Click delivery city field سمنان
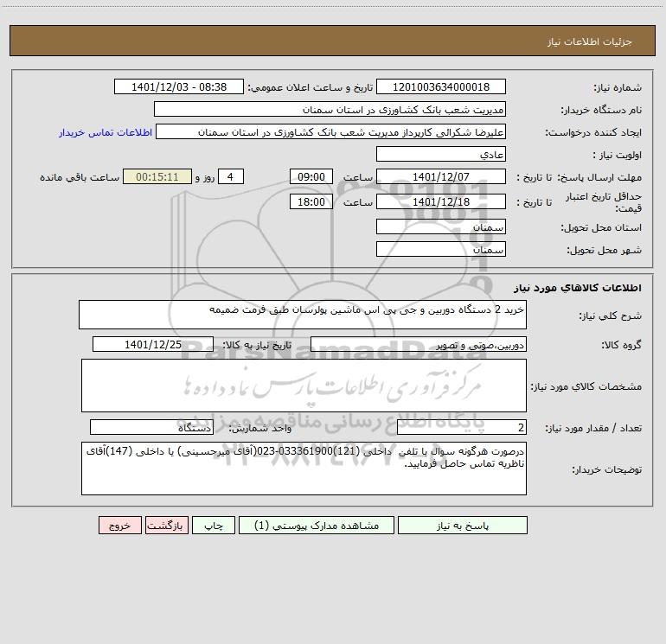This screenshot has width=666, height=644. [x=441, y=249]
